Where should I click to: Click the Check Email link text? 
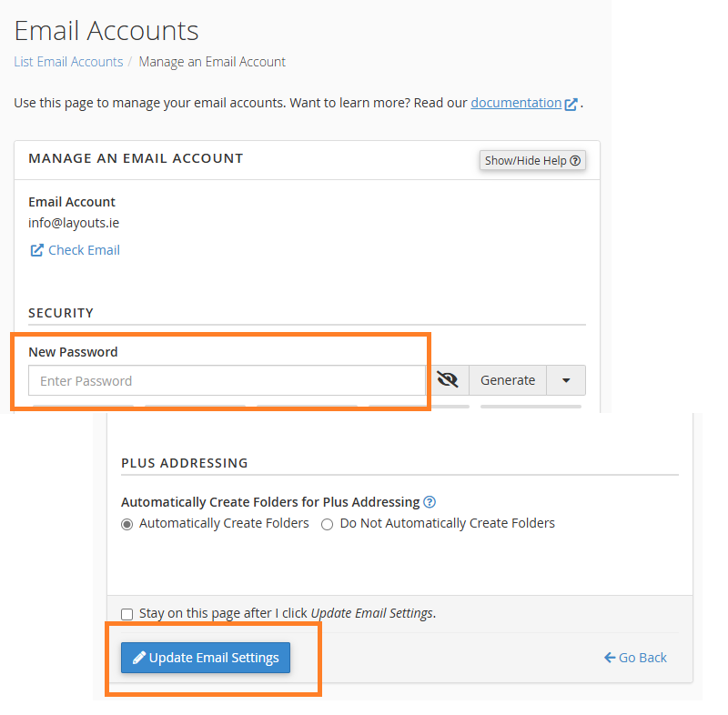(x=84, y=250)
